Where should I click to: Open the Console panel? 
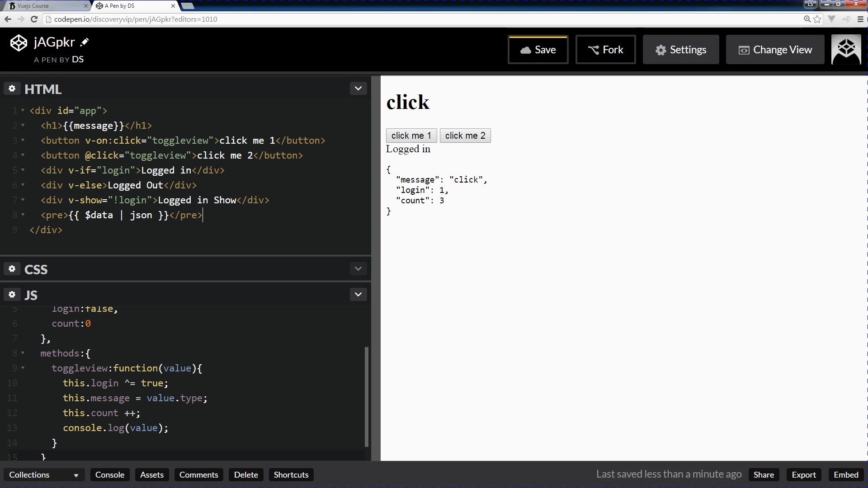tap(110, 475)
